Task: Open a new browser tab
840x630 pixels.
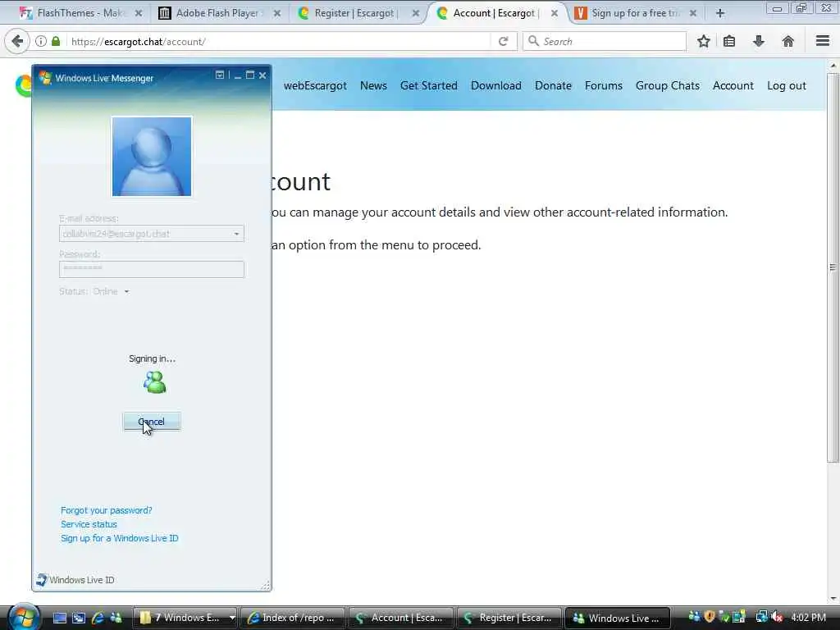Action: 720,13
